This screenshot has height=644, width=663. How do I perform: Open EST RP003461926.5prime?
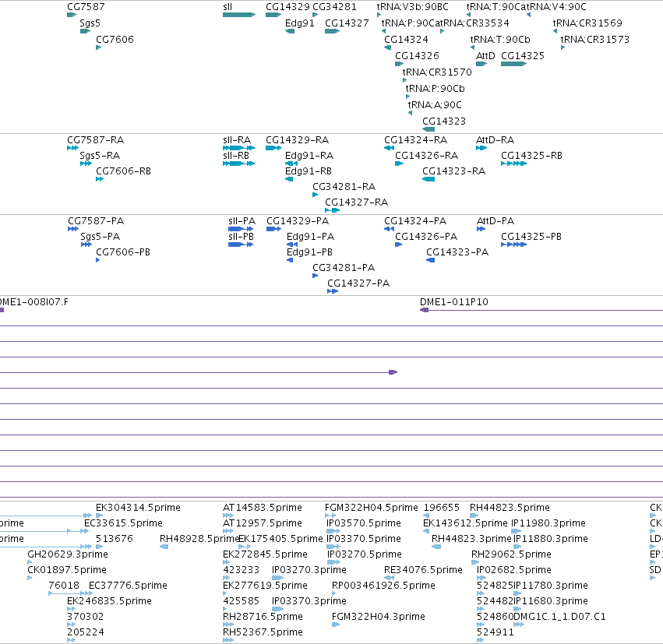(x=383, y=586)
